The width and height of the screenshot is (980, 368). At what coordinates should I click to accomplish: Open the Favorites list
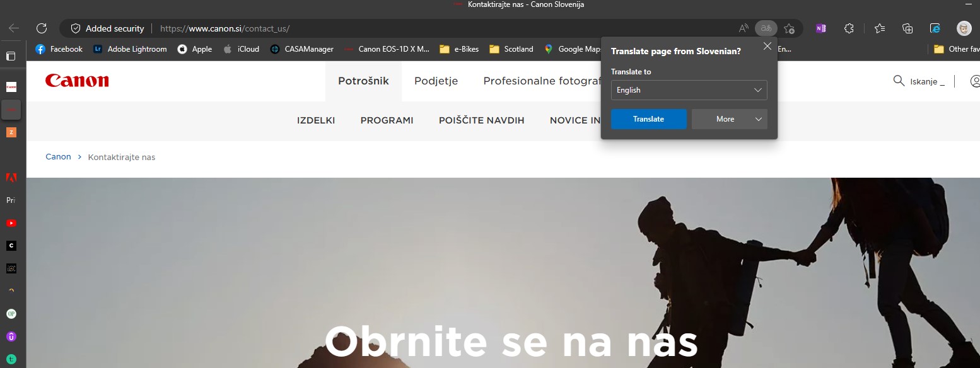(878, 28)
